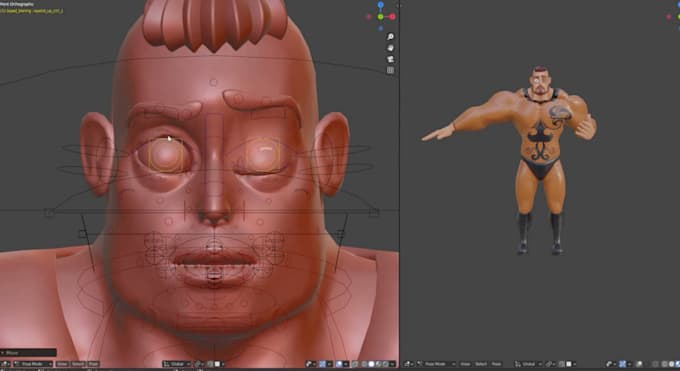Open Select menu in left viewport header
The width and height of the screenshot is (680, 371).
[x=78, y=364]
